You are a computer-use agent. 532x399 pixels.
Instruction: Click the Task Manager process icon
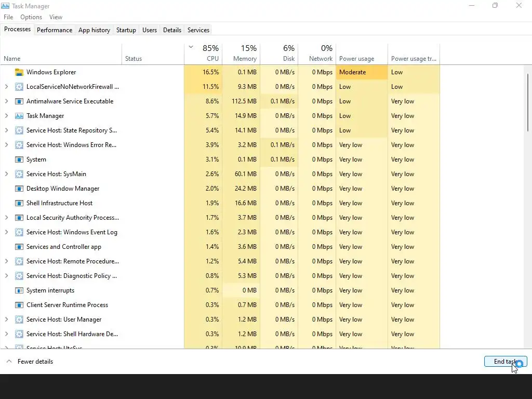pyautogui.click(x=19, y=116)
